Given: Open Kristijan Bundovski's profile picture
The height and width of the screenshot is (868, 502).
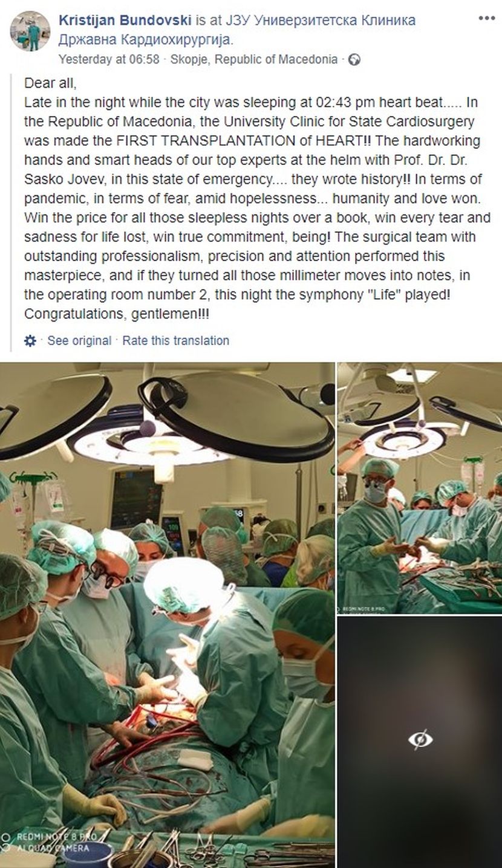Looking at the screenshot, I should click(x=30, y=31).
